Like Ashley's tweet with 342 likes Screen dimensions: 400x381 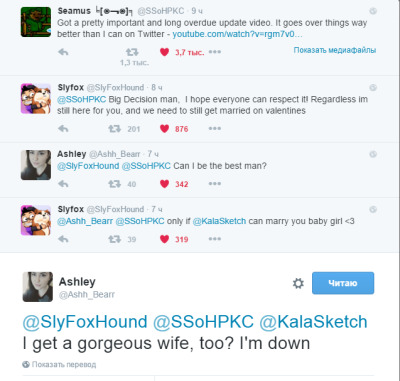[164, 184]
